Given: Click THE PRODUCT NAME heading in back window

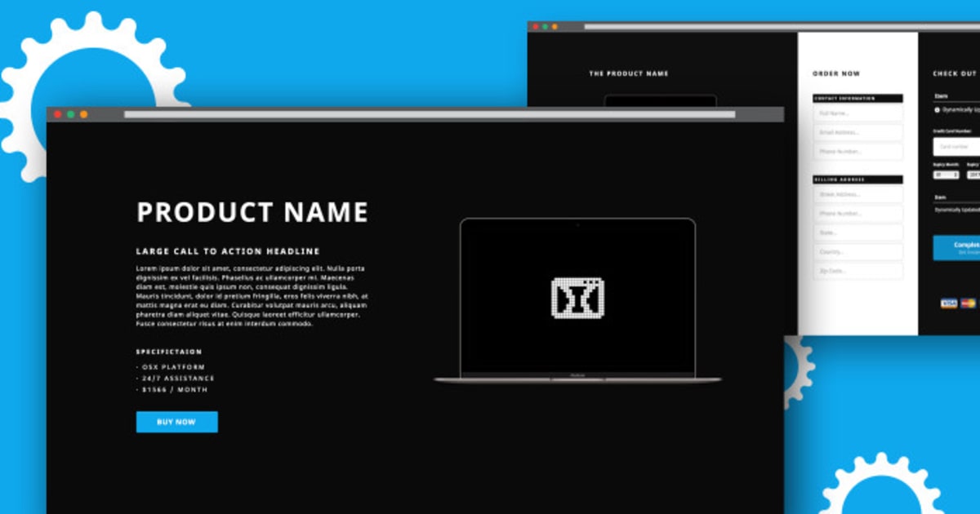Looking at the screenshot, I should click(x=629, y=73).
